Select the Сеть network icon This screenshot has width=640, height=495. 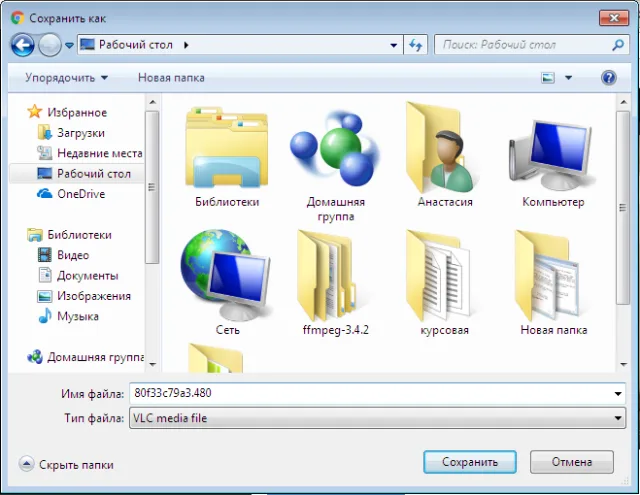pyautogui.click(x=227, y=282)
